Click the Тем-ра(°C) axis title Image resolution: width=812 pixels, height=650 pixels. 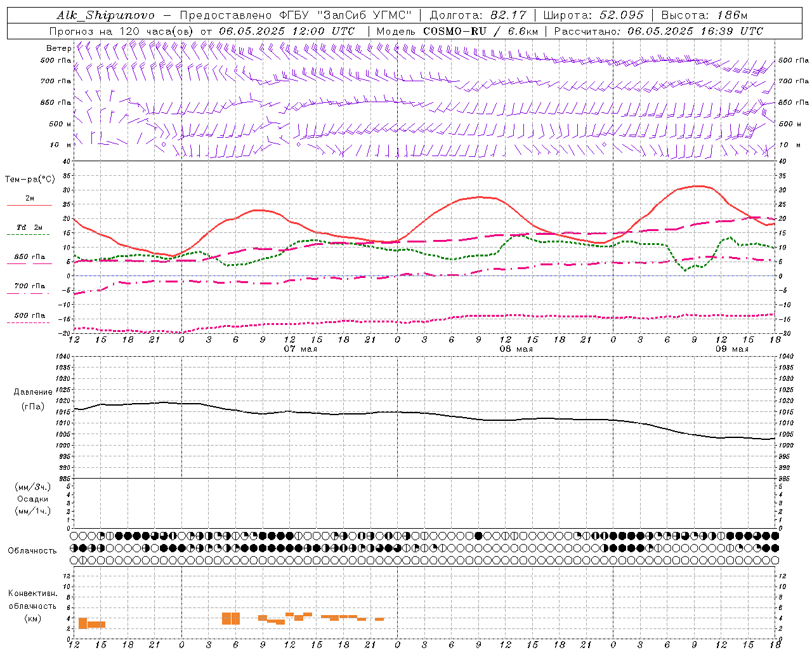tap(30, 180)
